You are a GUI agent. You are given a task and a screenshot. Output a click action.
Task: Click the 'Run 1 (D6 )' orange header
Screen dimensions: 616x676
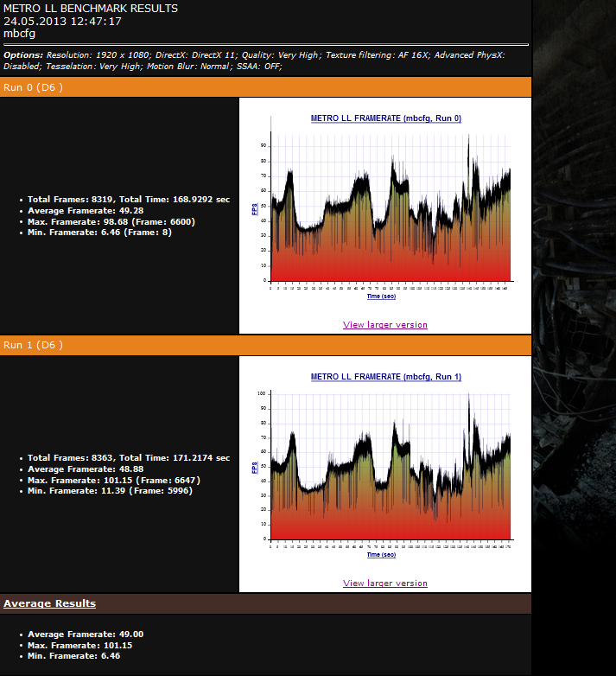(265, 345)
